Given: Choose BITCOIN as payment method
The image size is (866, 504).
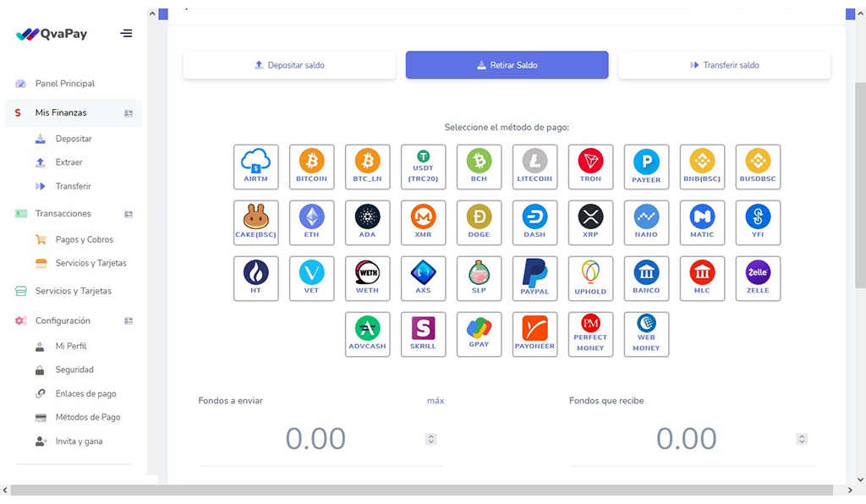Looking at the screenshot, I should click(x=311, y=167).
